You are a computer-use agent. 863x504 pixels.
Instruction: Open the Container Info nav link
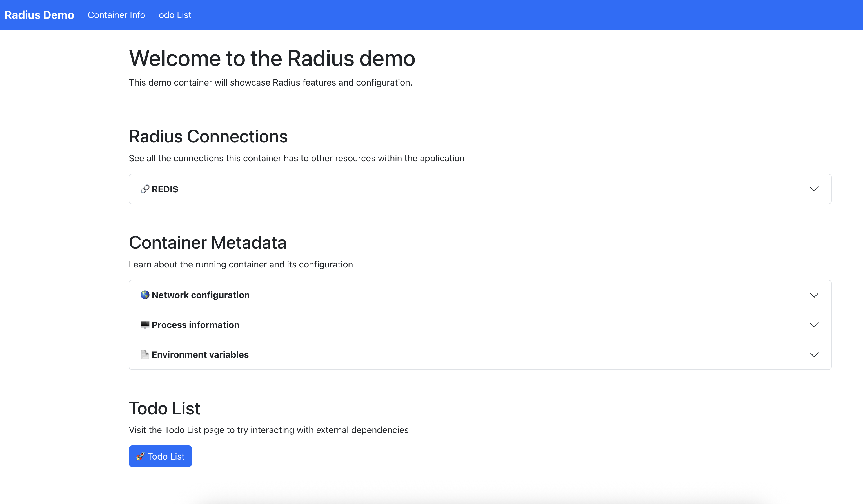(x=116, y=15)
